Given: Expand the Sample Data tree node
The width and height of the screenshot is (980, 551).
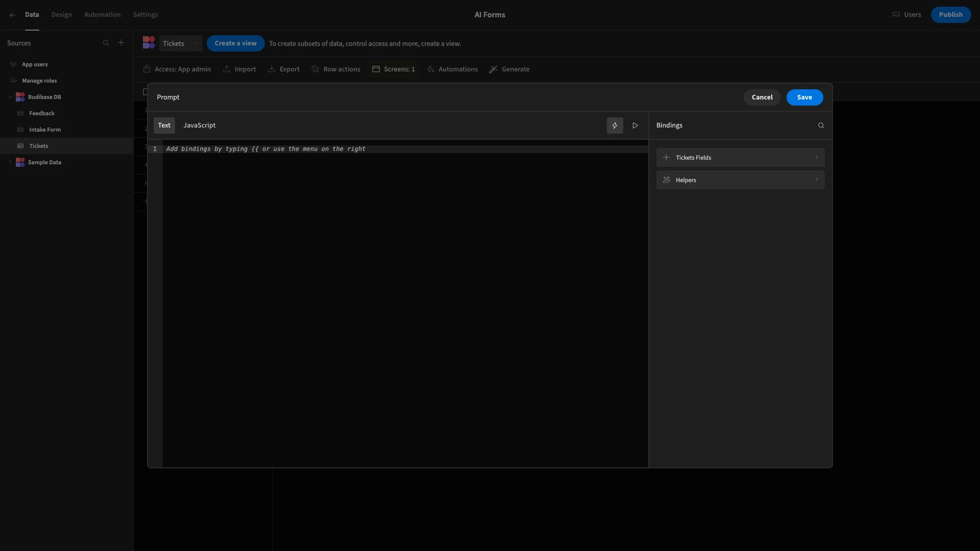Looking at the screenshot, I should 10,162.
